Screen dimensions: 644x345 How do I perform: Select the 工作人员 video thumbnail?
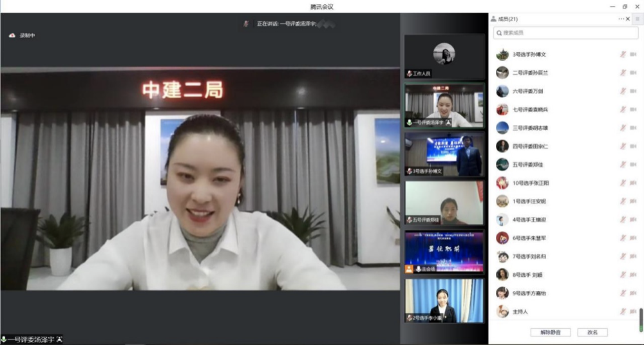tap(444, 57)
